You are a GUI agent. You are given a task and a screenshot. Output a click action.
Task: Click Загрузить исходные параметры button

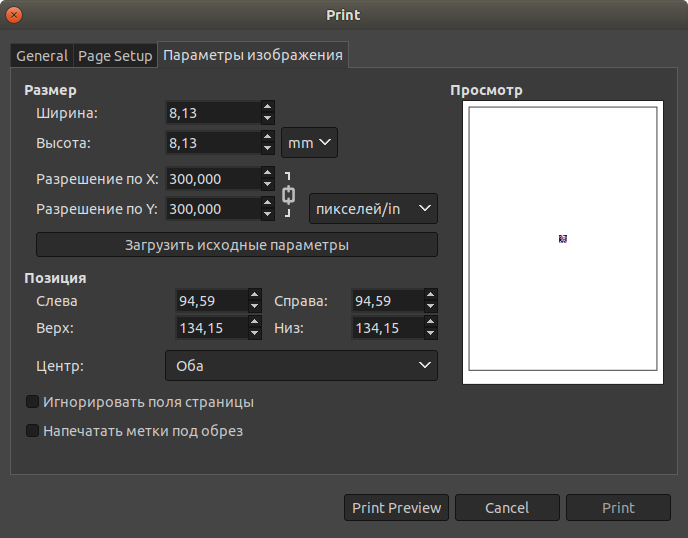[237, 245]
